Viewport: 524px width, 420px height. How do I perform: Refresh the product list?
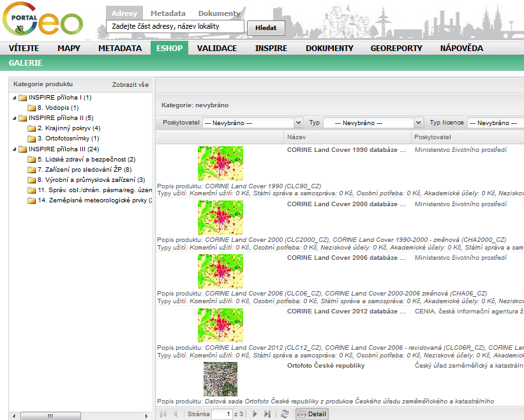[x=285, y=414]
